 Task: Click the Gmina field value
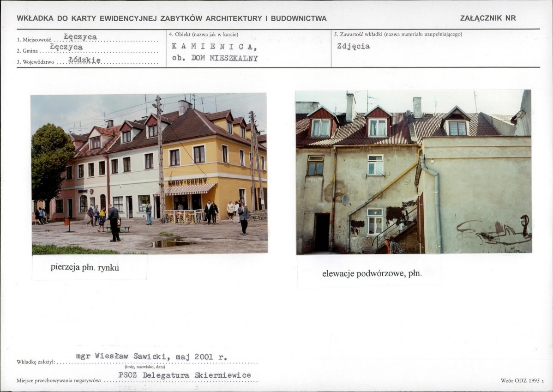click(x=66, y=47)
